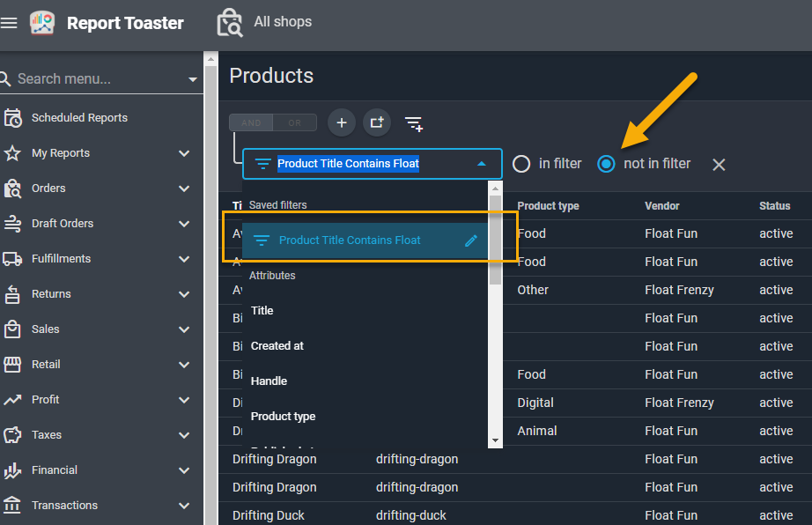Expand the My Reports chevron
The height and width of the screenshot is (525, 812).
coord(184,153)
